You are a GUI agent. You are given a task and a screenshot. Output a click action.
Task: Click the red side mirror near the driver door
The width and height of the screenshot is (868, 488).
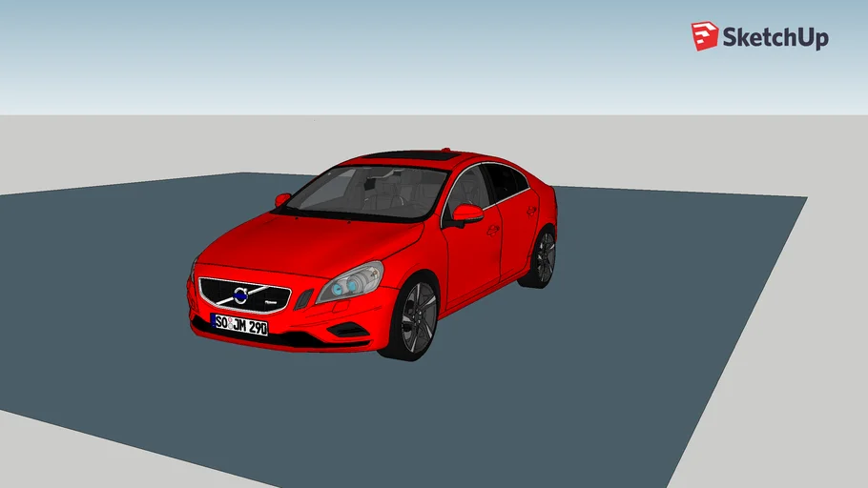pos(467,213)
